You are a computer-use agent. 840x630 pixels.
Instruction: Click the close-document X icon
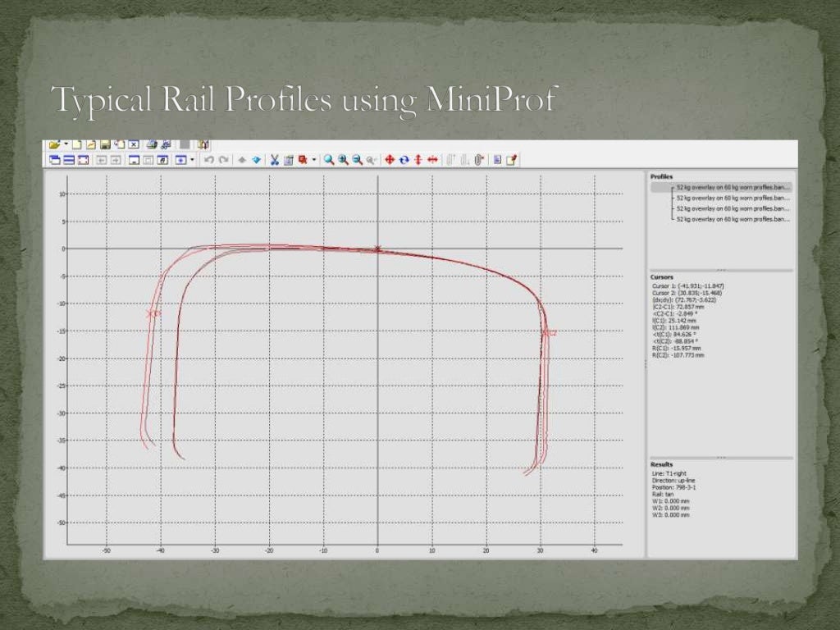pyautogui.click(x=134, y=144)
